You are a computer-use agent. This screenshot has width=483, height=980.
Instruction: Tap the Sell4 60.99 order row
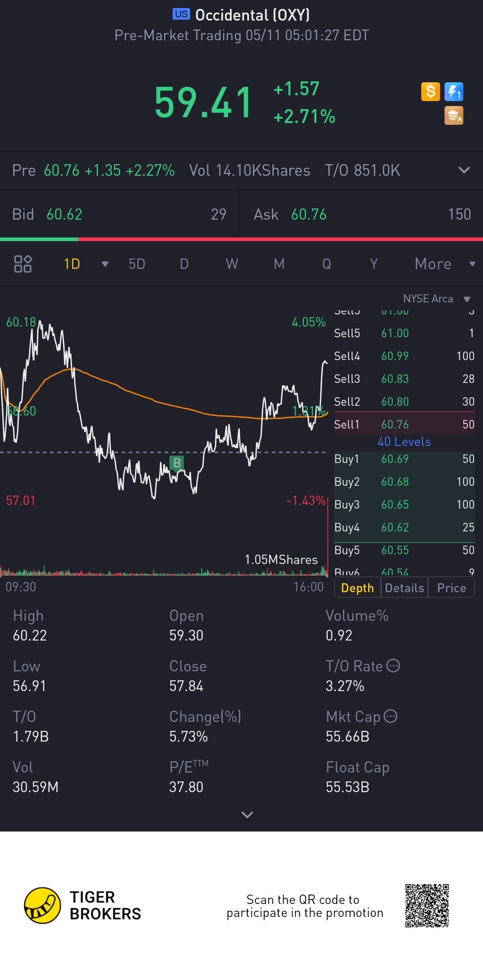[x=404, y=356]
